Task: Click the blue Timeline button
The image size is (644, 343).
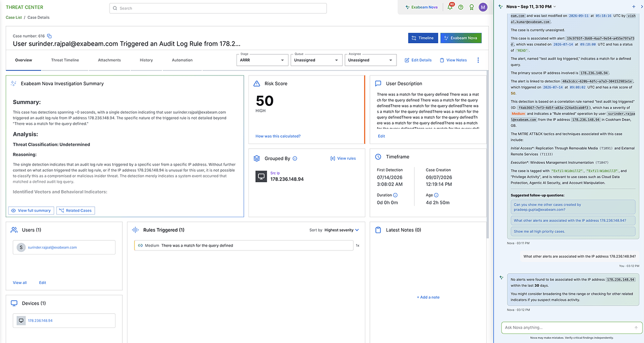Action: 423,38
